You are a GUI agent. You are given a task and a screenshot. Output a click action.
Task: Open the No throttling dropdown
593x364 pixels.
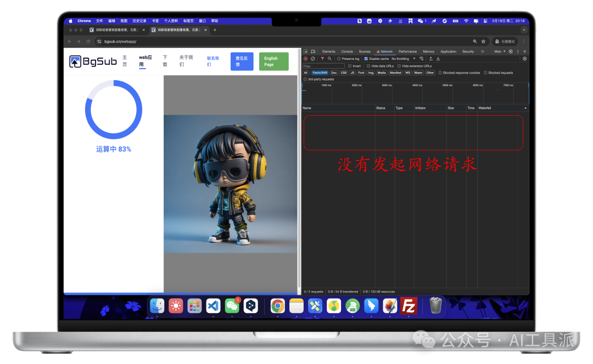coord(403,59)
